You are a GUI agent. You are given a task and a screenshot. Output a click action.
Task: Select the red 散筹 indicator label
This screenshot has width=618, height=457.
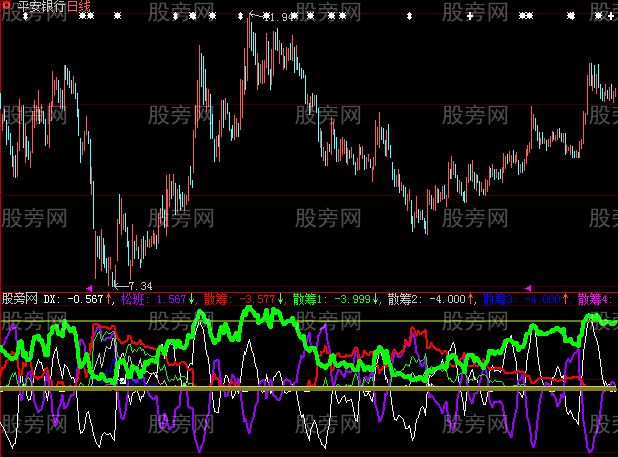(x=215, y=298)
